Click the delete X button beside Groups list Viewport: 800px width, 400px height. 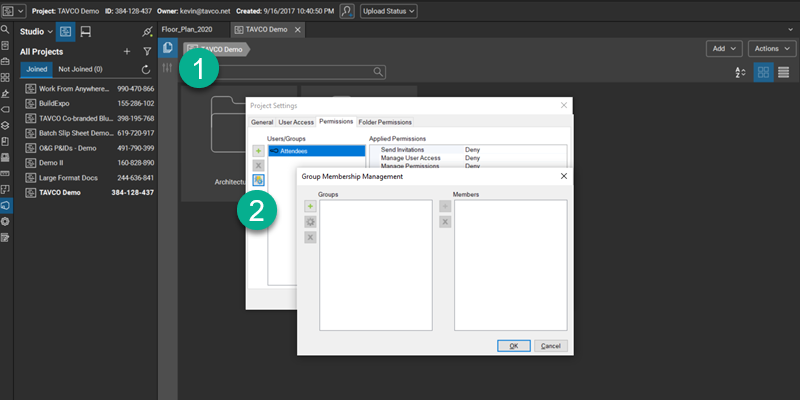click(310, 237)
